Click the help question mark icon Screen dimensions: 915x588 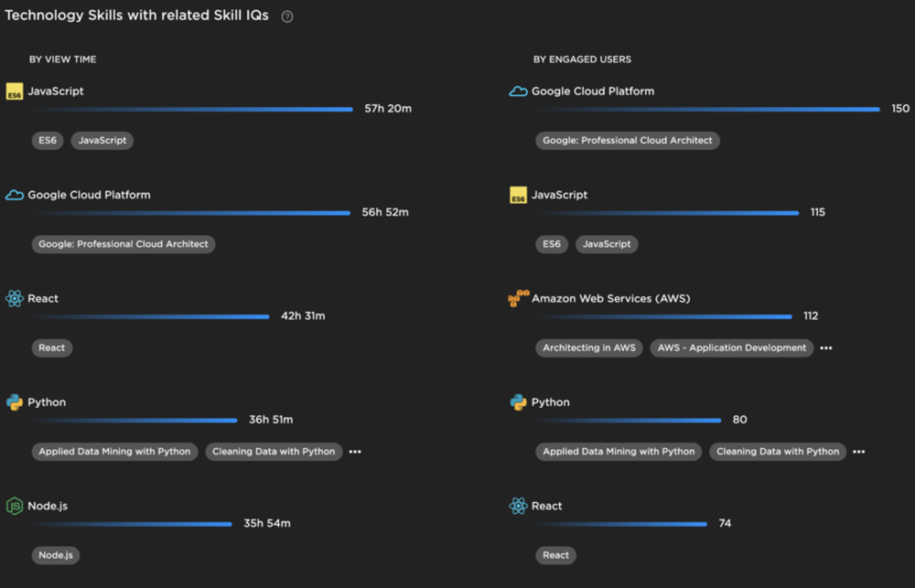pos(287,16)
